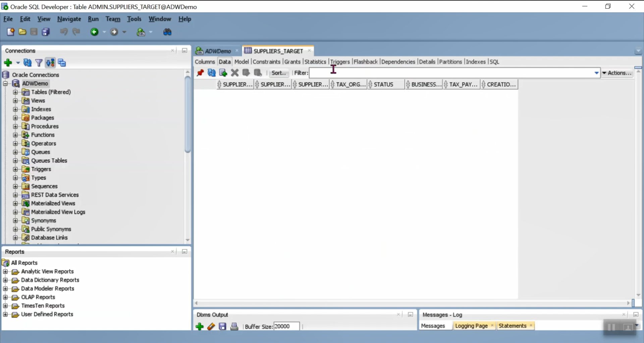Open the Actions dropdown
Viewport: 644px width, 343px height.
tap(617, 73)
